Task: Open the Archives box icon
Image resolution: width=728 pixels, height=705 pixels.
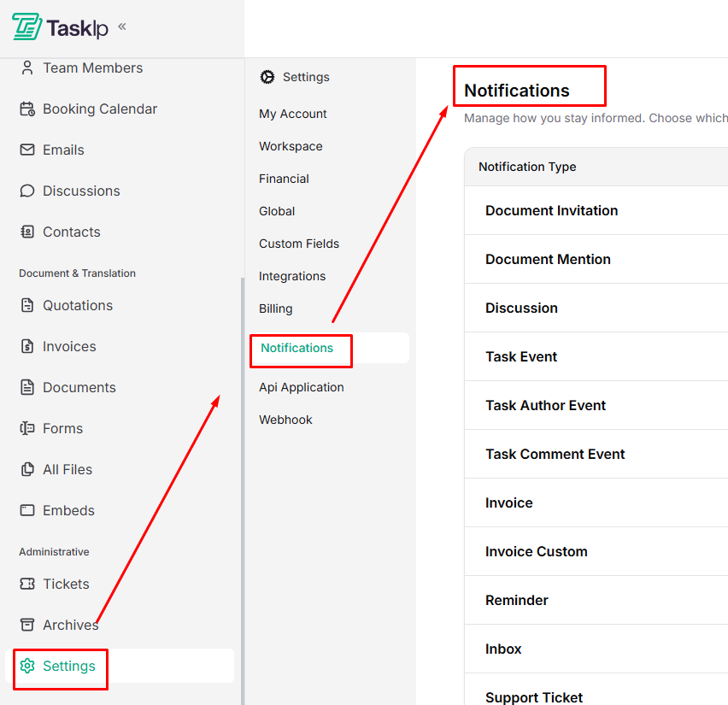Action: click(27, 625)
